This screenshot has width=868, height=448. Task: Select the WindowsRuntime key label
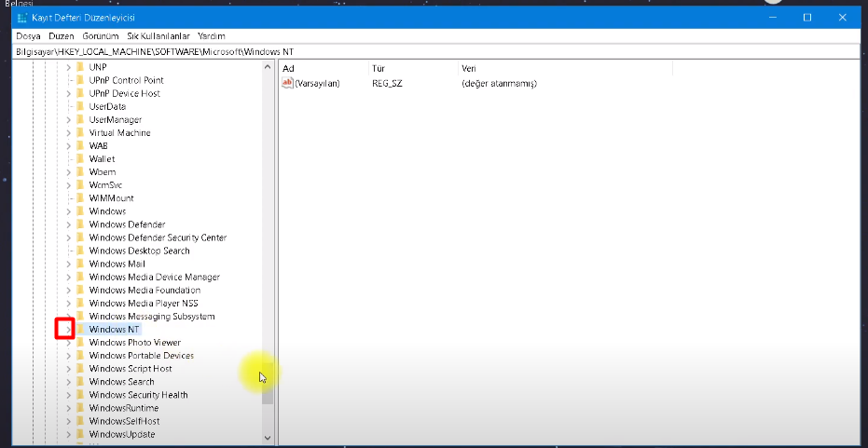pos(124,408)
